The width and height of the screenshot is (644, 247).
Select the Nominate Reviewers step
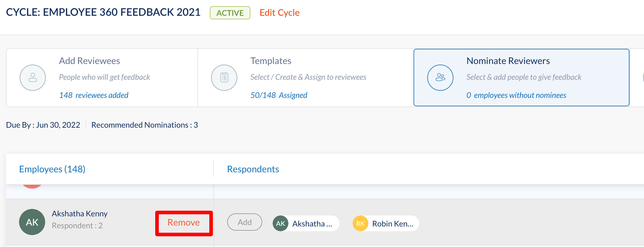tap(522, 77)
